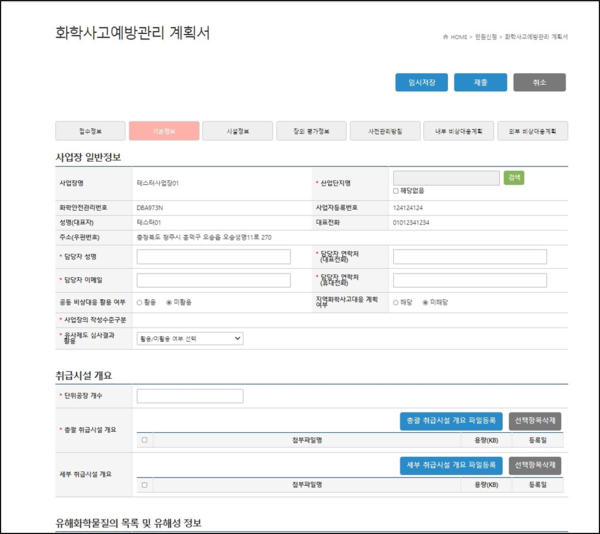Switch to 사전관리방침 tab
This screenshot has height=534, width=600.
coord(385,131)
